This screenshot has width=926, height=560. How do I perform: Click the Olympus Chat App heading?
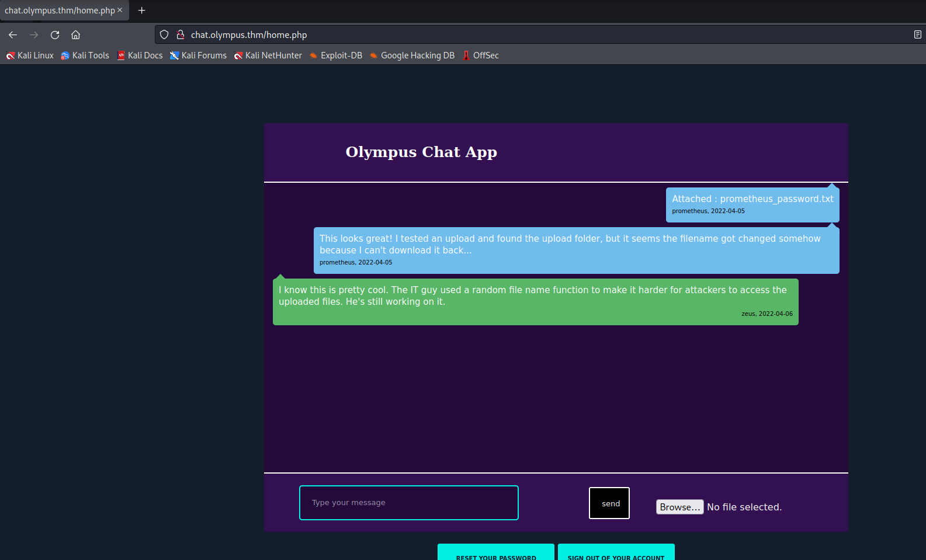(x=421, y=152)
